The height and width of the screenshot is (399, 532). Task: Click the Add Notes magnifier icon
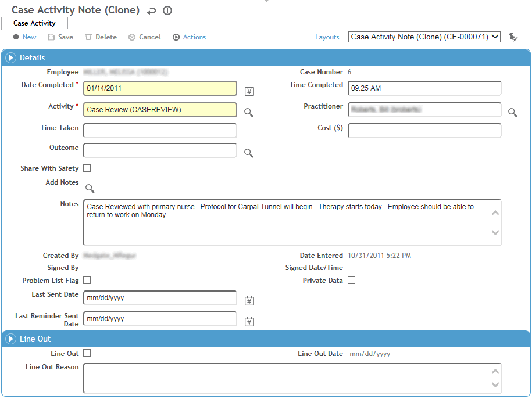[x=90, y=188]
